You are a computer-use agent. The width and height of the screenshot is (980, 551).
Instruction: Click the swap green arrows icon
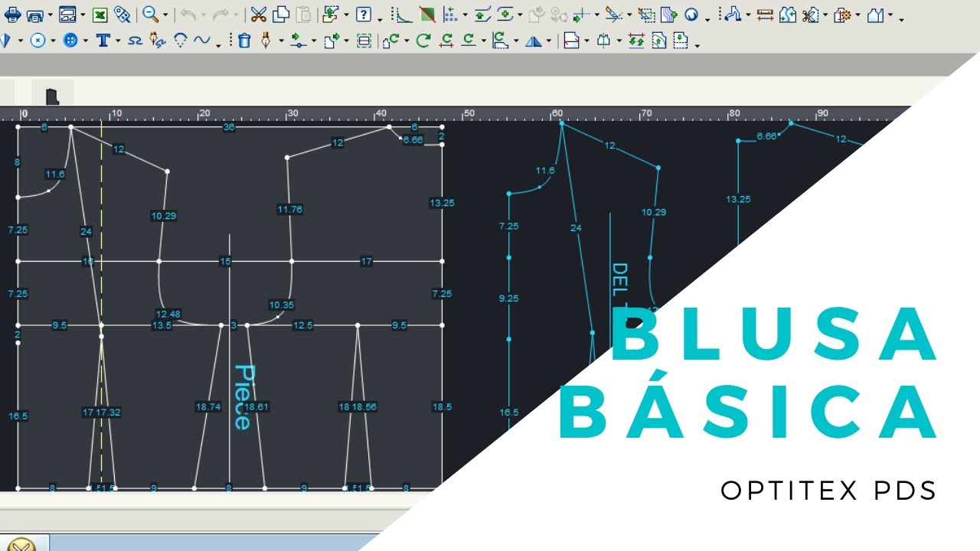[x=636, y=41]
